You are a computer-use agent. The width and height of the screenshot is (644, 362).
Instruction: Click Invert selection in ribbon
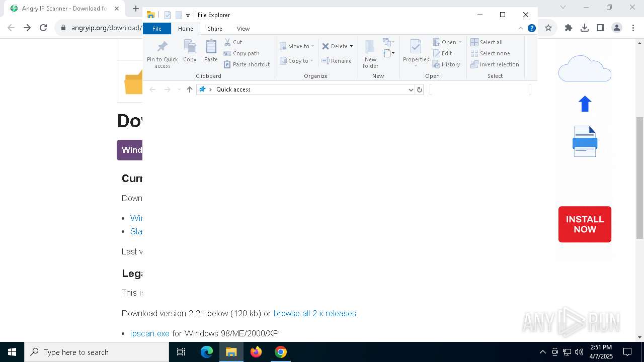tap(495, 64)
